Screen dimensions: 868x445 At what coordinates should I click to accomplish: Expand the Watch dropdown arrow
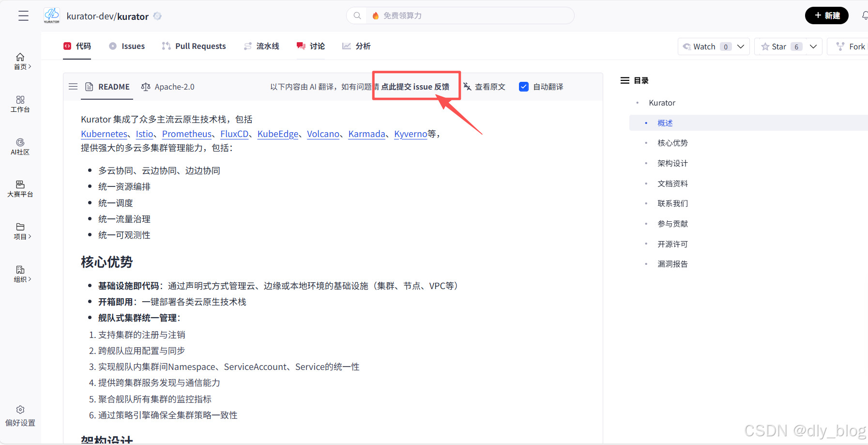tap(741, 46)
